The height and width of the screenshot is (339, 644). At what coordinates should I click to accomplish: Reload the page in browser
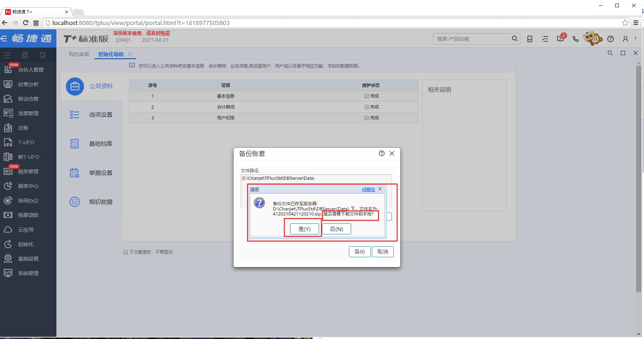pos(25,23)
